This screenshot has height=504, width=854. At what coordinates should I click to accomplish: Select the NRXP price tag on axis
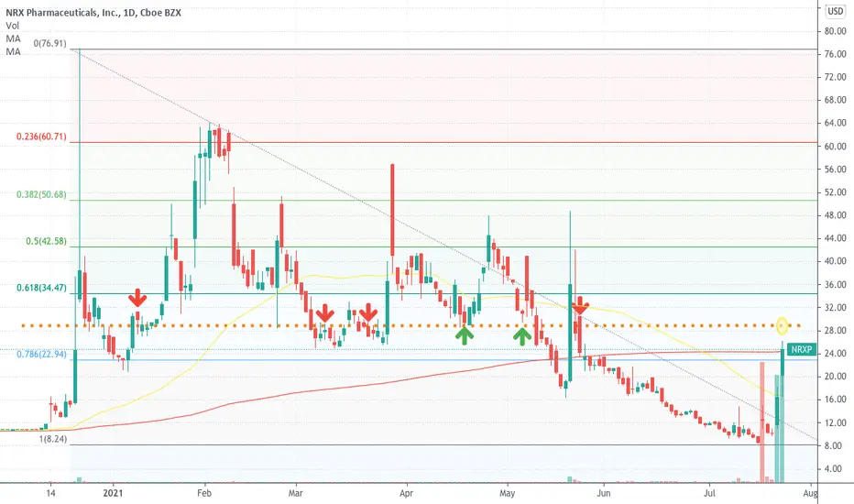pyautogui.click(x=801, y=350)
